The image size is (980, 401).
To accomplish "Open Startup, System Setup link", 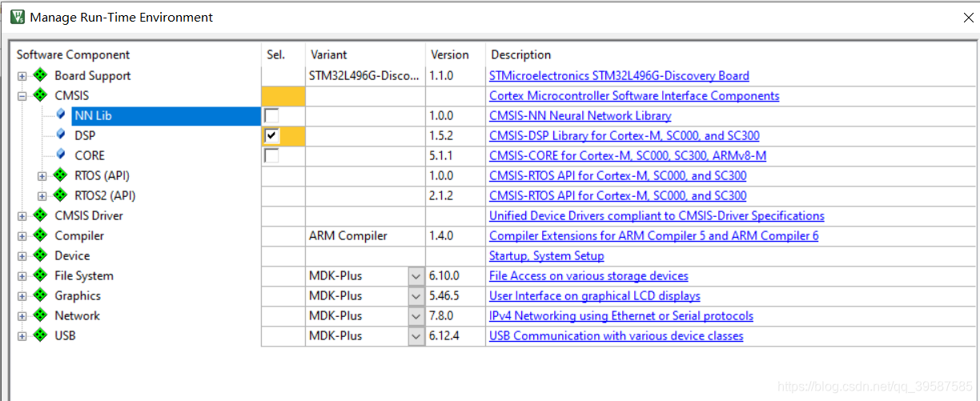I will 547,256.
